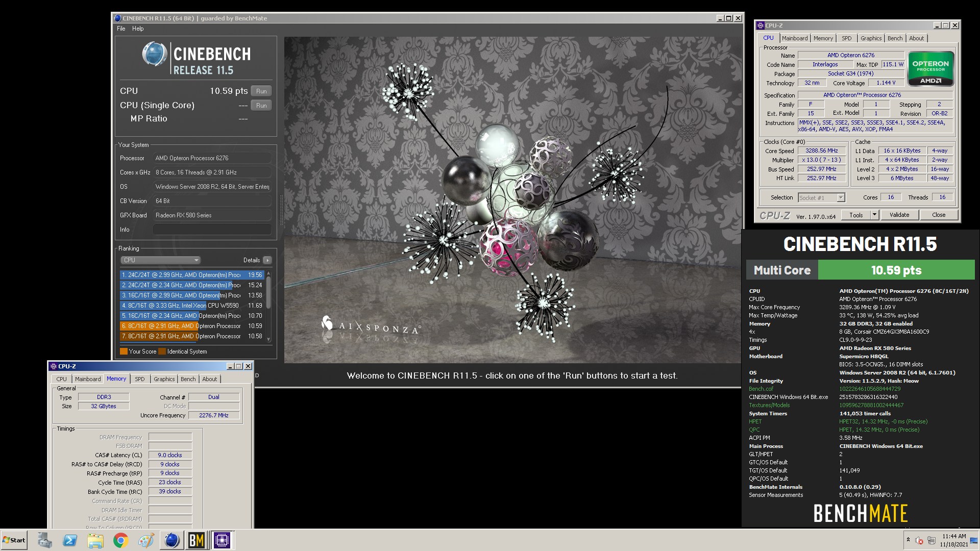Viewport: 980px width, 551px height.
Task: Click the Cinebench Release 11.5 logo
Action: click(197, 58)
